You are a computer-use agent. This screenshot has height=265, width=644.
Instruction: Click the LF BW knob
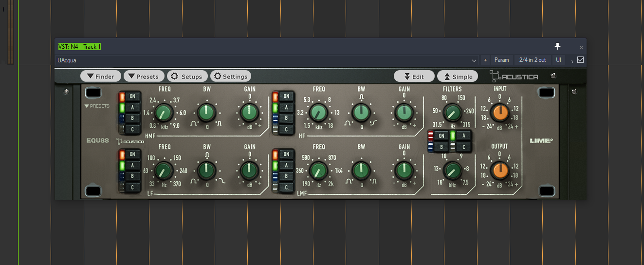(x=207, y=170)
